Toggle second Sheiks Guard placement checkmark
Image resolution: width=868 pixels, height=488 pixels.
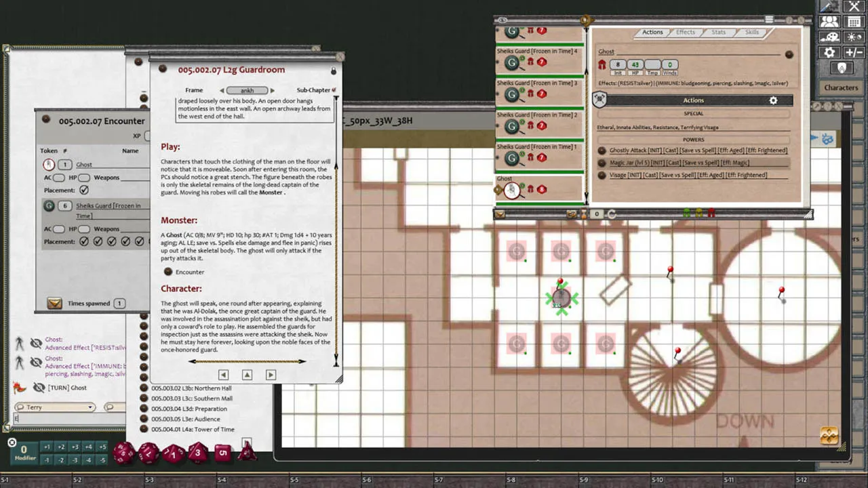[x=98, y=241]
